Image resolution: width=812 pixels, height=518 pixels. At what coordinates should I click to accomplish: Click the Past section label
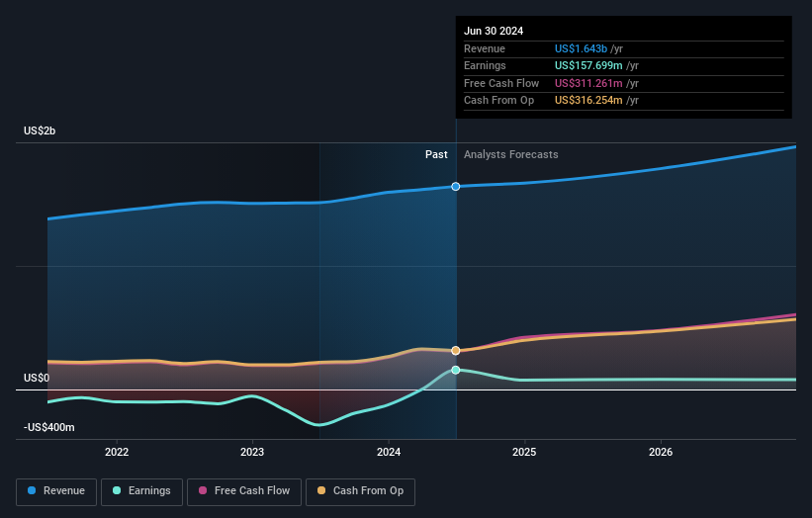click(x=436, y=154)
